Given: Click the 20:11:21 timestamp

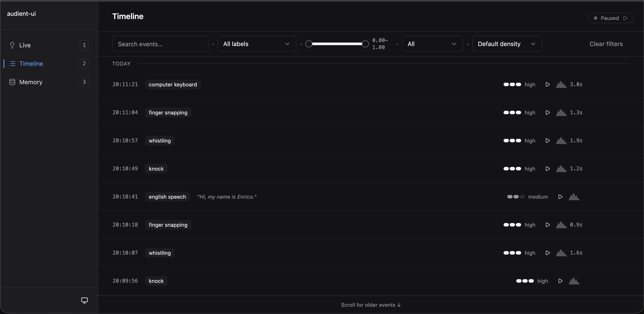Looking at the screenshot, I should point(125,85).
